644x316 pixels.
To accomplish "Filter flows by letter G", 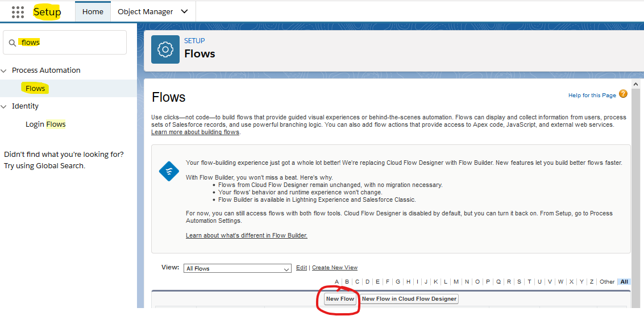I will pos(398,282).
